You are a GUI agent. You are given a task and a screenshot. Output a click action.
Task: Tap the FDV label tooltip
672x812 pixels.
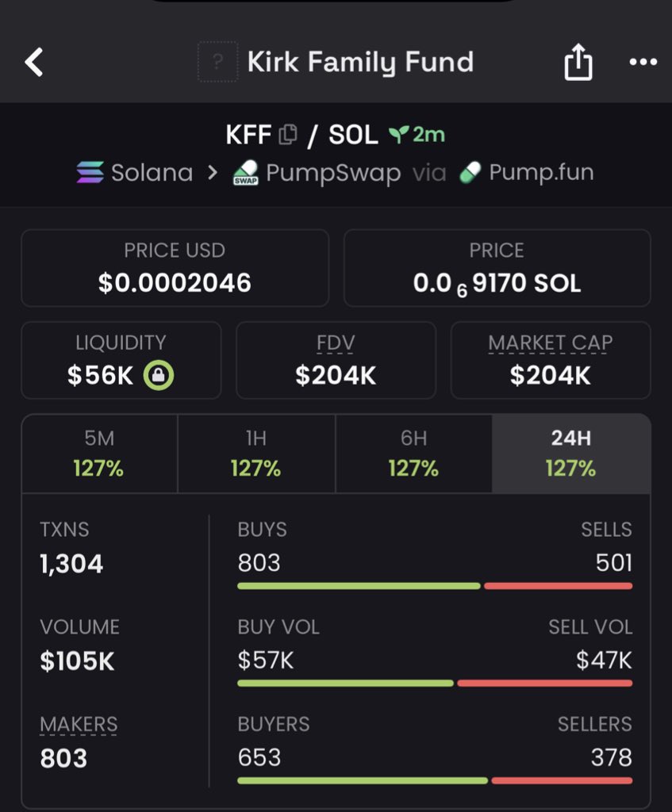click(x=336, y=343)
